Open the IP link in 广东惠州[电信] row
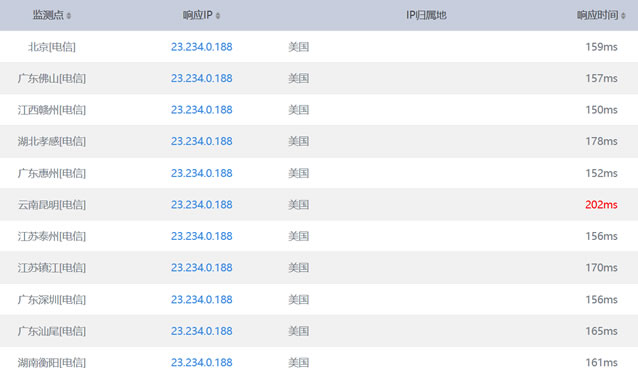This screenshot has height=377, width=638. tap(201, 173)
